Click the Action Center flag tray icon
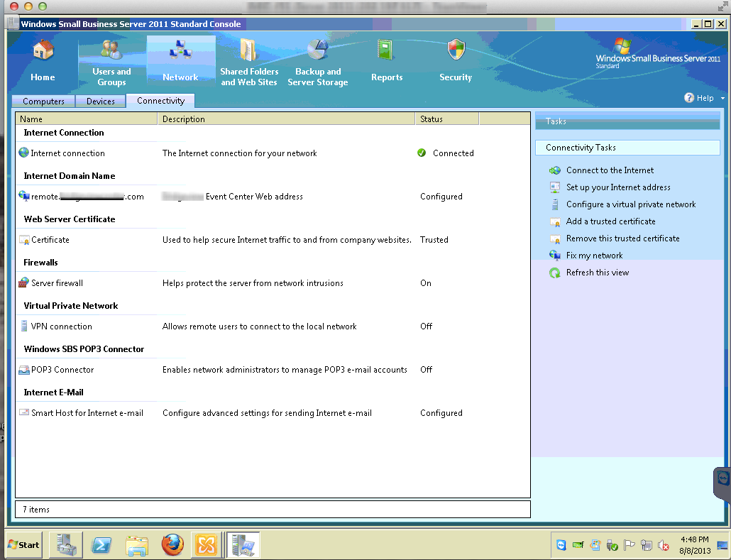Image resolution: width=731 pixels, height=560 pixels. (629, 544)
